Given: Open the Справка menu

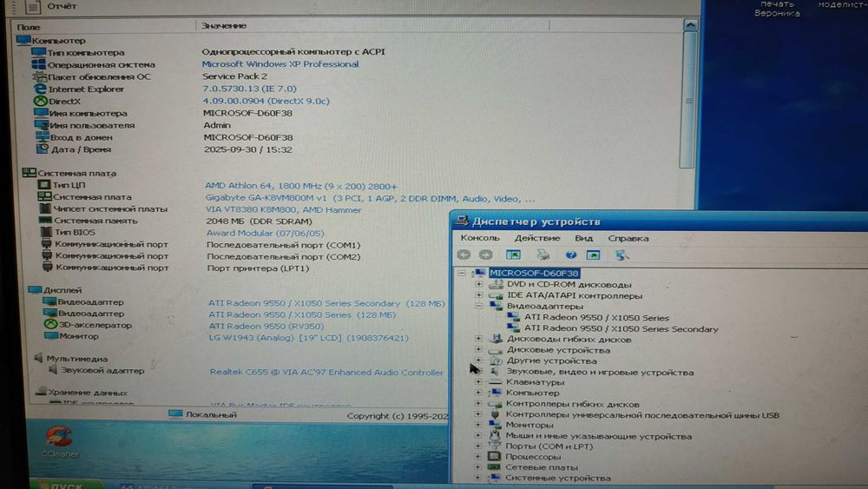Looking at the screenshot, I should [628, 239].
